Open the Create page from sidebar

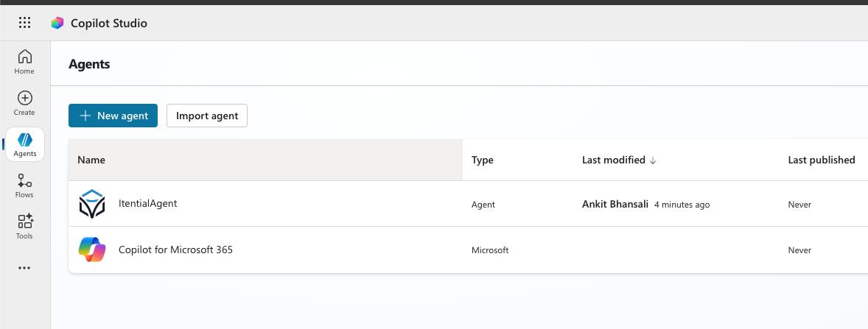(x=24, y=103)
